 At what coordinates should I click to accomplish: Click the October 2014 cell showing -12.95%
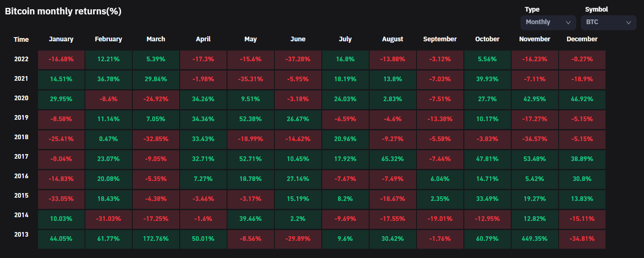[x=487, y=219]
